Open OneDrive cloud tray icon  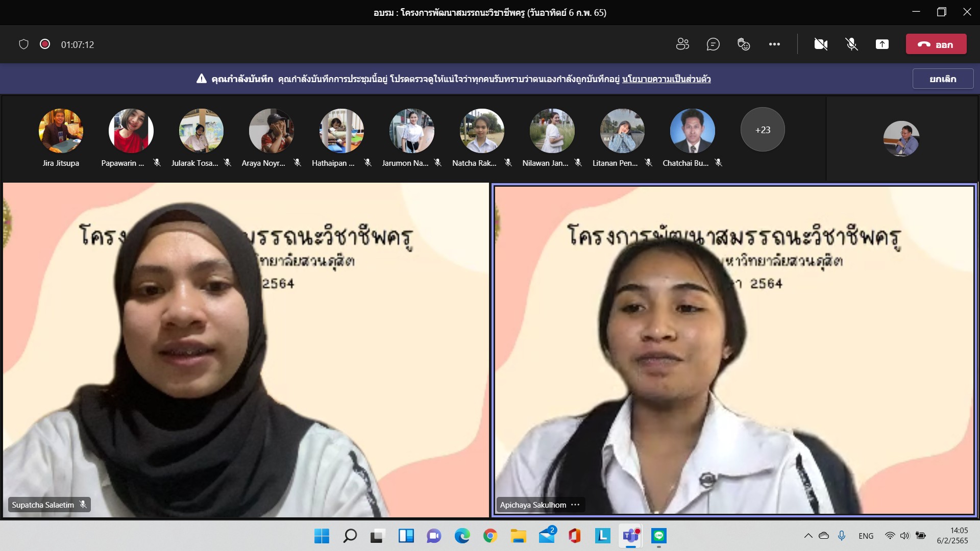(824, 536)
